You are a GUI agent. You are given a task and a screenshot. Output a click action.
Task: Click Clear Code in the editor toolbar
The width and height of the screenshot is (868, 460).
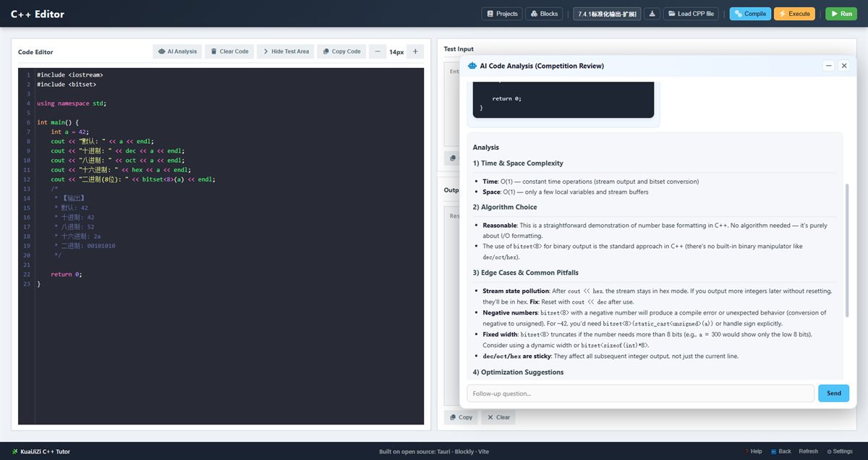click(229, 51)
